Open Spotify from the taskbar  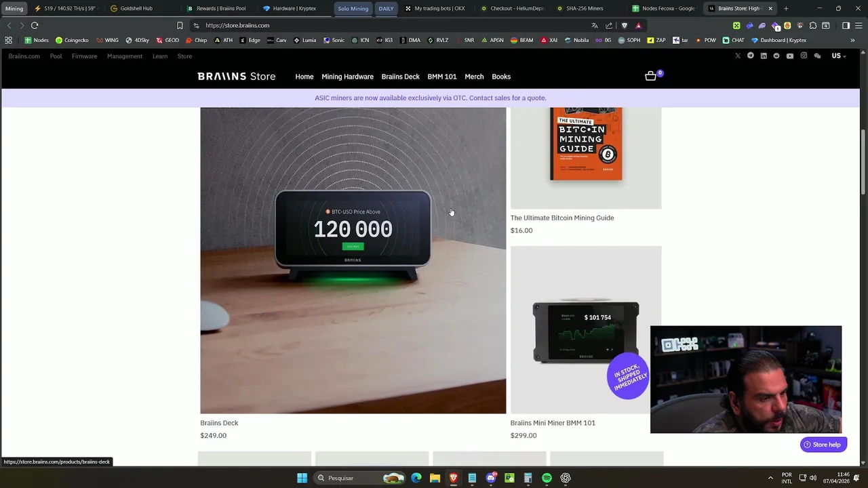coord(547,478)
